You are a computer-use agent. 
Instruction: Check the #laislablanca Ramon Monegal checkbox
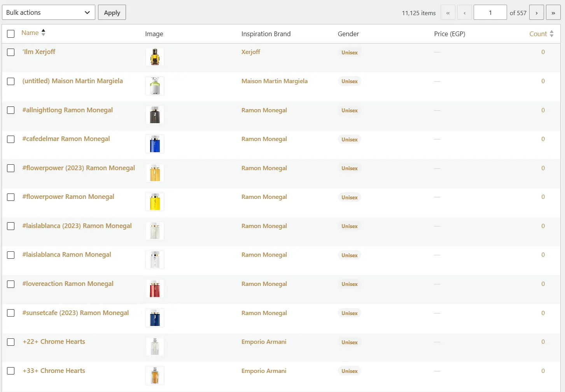point(11,255)
